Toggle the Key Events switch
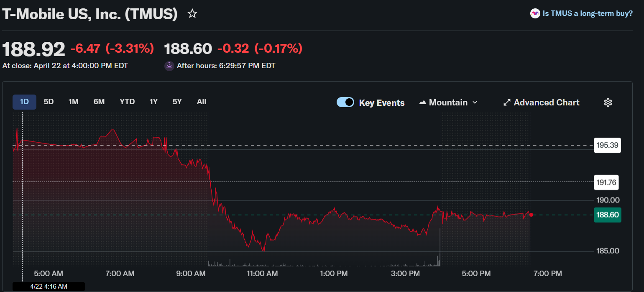The image size is (644, 292). click(345, 102)
